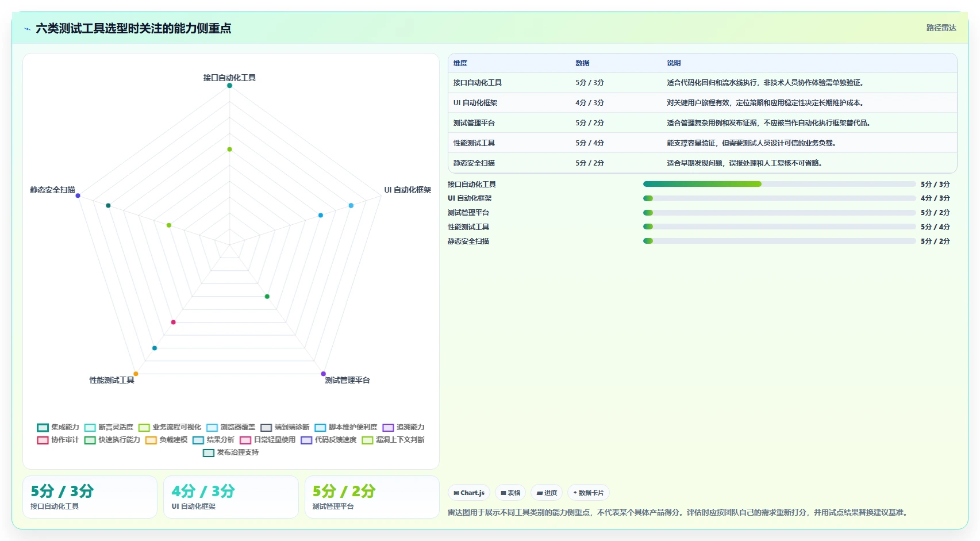Click the 静态安全扫描 progress bar
Viewport: 980px width, 541px height.
point(779,241)
